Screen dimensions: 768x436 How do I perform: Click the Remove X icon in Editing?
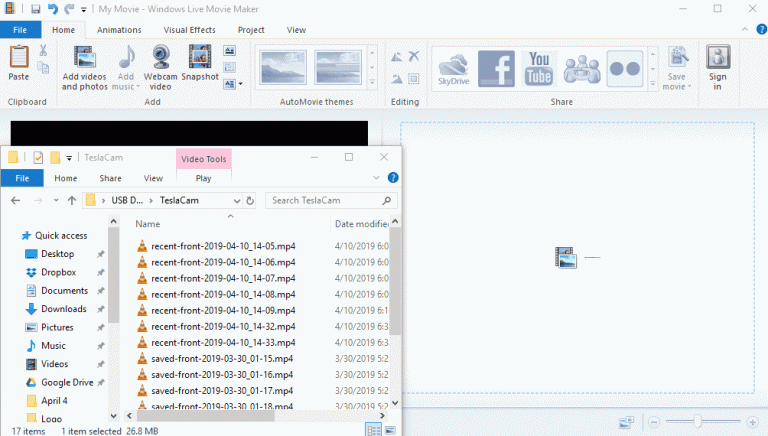pos(414,56)
